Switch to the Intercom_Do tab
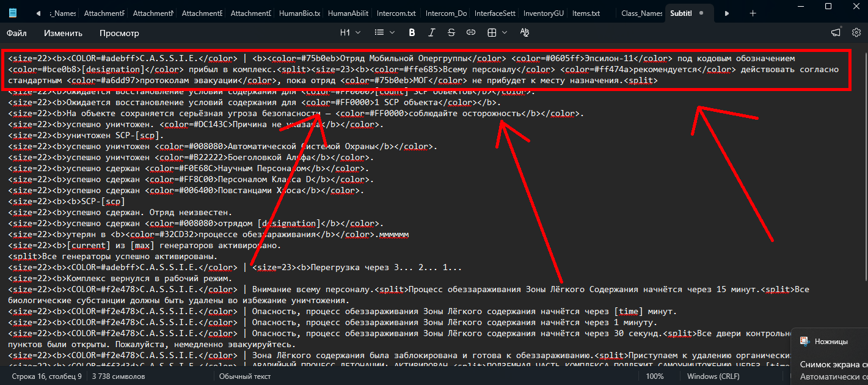 [447, 13]
